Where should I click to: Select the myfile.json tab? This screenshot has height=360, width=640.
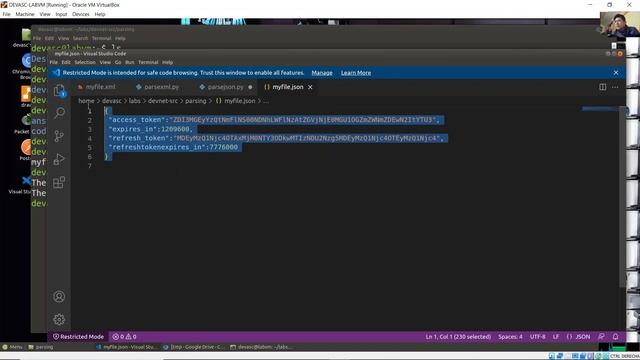pyautogui.click(x=288, y=87)
